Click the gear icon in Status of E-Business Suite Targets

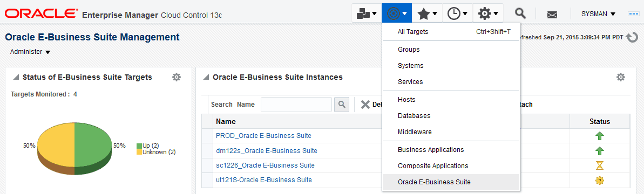coord(176,77)
